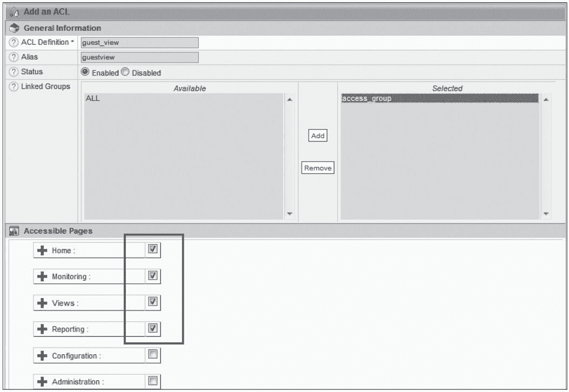The height and width of the screenshot is (392, 569).
Task: Click help icon beside Linked Groups
Action: (x=13, y=87)
